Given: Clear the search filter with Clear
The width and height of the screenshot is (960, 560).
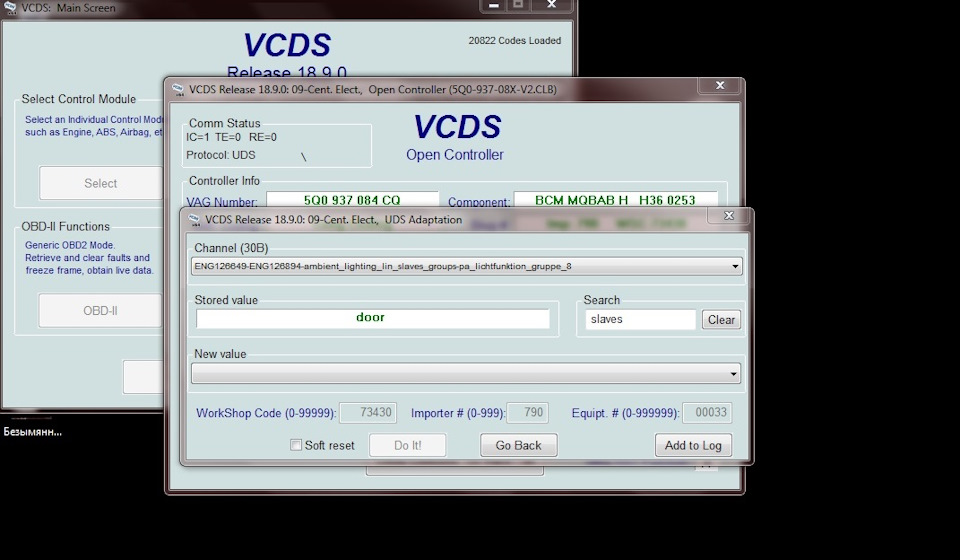Looking at the screenshot, I should point(721,319).
